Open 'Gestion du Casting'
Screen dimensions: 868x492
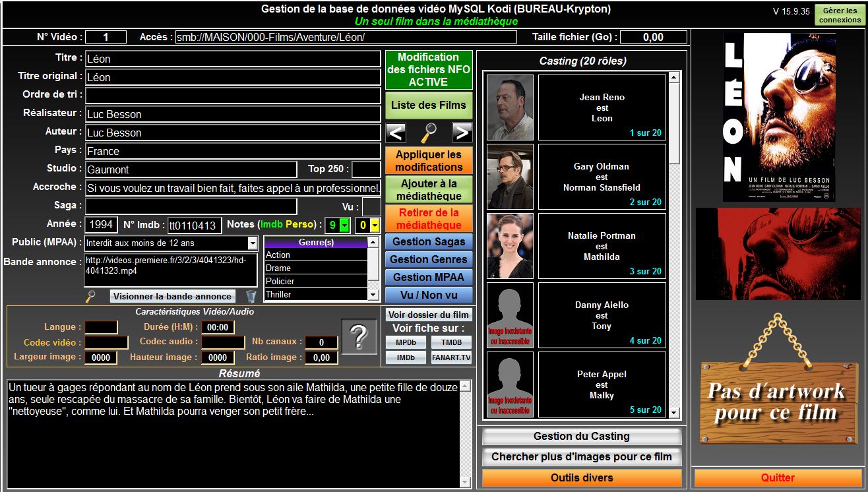[x=582, y=437]
